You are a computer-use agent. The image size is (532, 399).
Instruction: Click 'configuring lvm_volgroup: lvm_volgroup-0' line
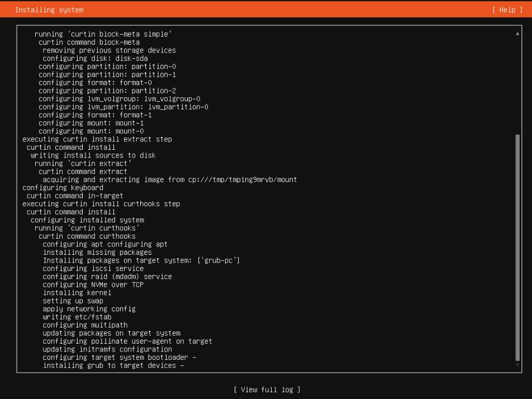(x=120, y=98)
